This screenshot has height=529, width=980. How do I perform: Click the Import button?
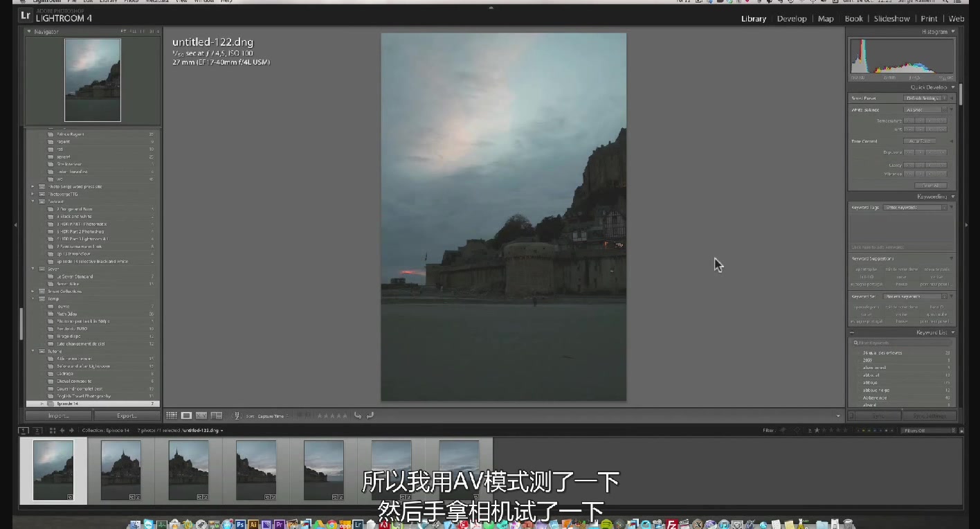coord(58,415)
